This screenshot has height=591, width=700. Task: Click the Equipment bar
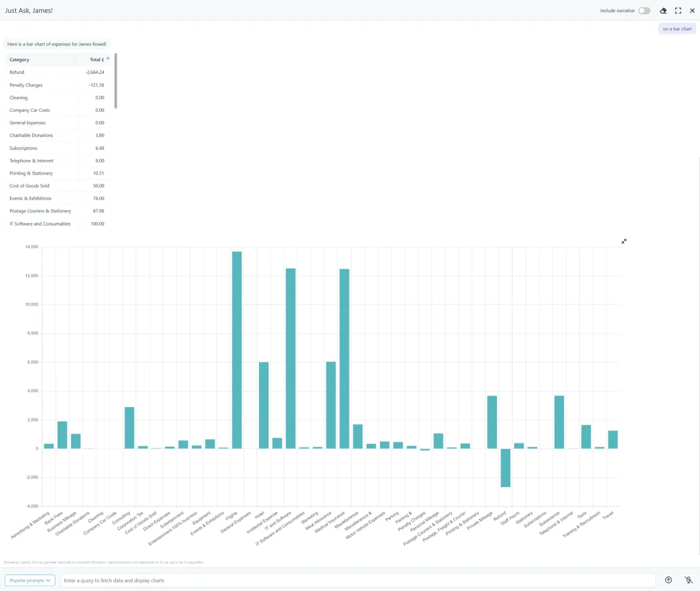210,444
